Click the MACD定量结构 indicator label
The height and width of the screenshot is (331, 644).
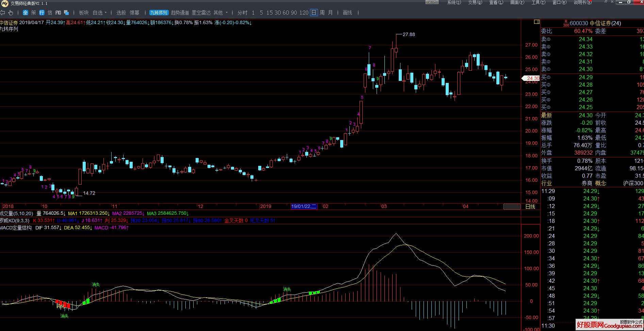click(16, 228)
